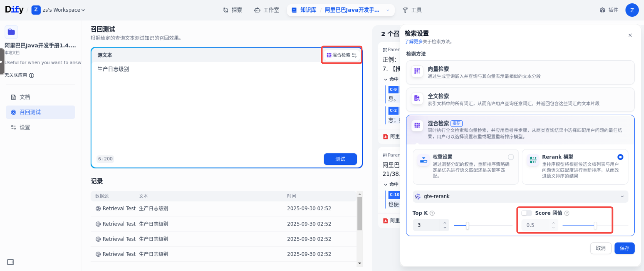Toggle the Score 阈值 switch
The width and height of the screenshot is (644, 271).
click(x=526, y=213)
